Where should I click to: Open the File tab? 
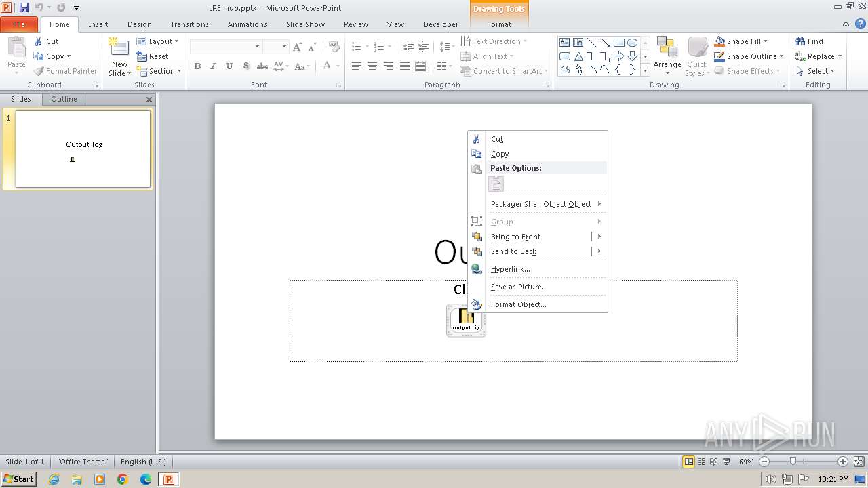(x=19, y=24)
